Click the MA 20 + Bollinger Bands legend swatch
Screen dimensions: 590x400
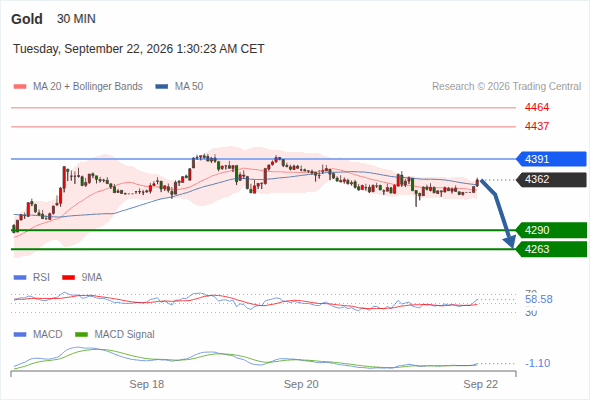[x=20, y=87]
